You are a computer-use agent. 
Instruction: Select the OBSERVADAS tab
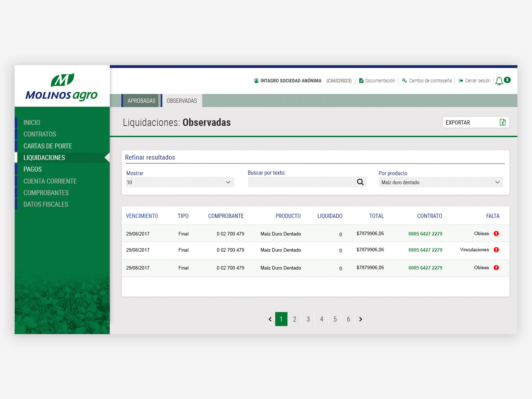point(182,101)
